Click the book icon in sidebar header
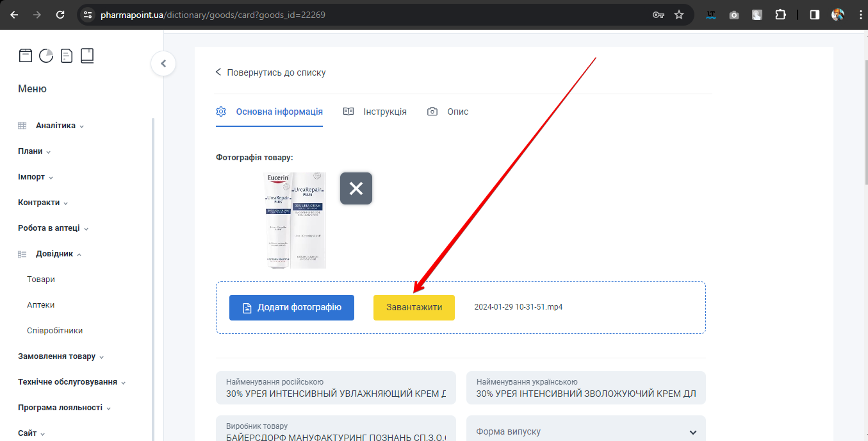 87,56
